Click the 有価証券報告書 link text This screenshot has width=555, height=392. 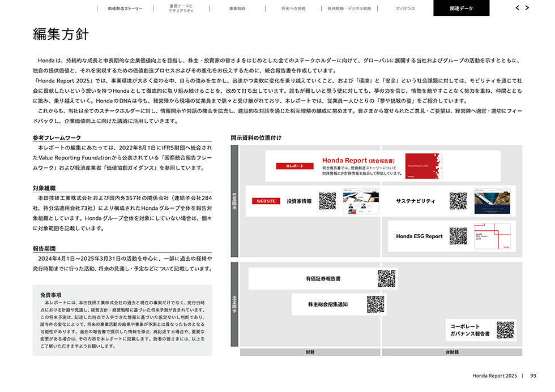tap(323, 278)
